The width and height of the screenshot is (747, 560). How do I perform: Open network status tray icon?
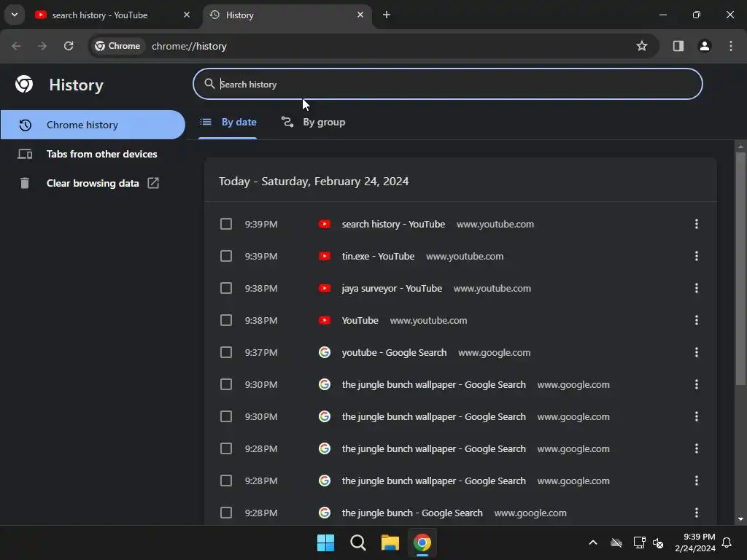tap(639, 542)
